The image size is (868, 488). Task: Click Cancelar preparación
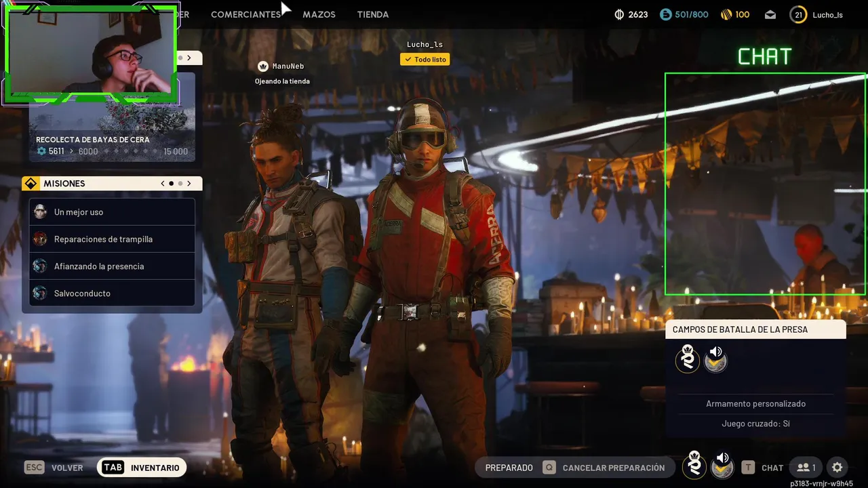click(x=614, y=468)
